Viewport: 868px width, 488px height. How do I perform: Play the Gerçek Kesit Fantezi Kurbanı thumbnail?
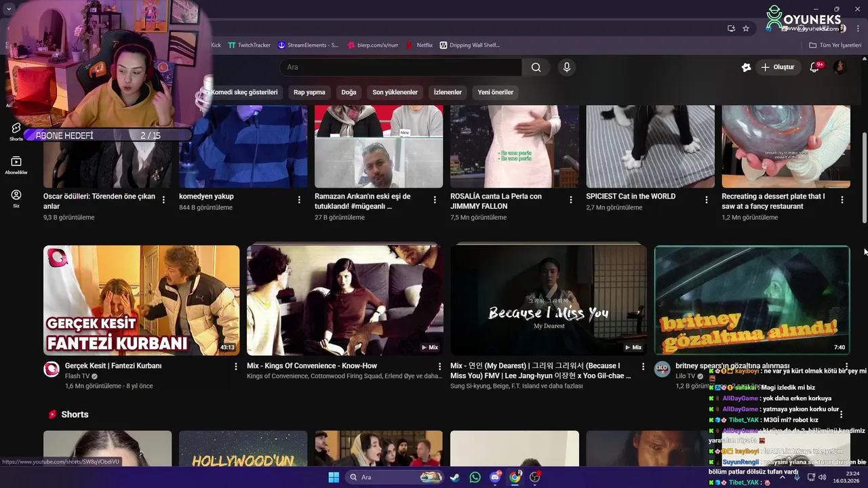(141, 300)
